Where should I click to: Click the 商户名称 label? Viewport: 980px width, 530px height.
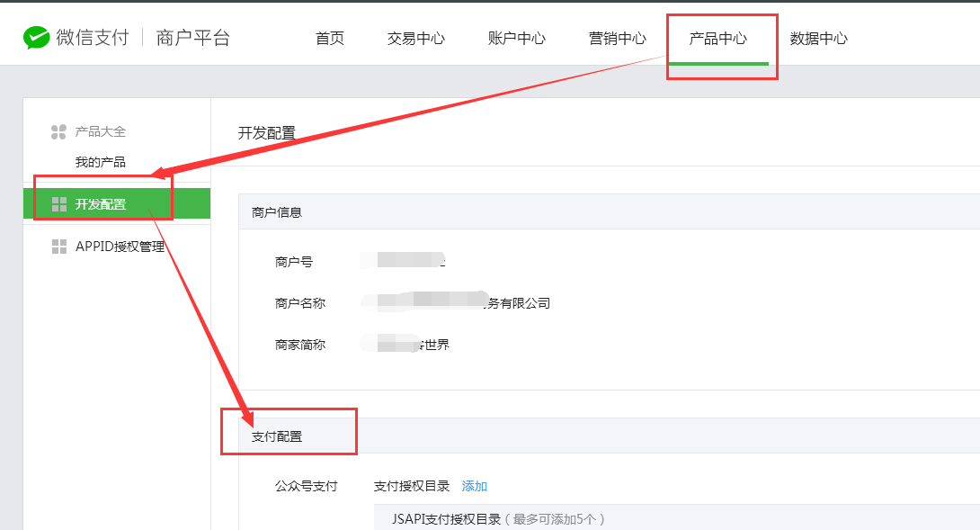pyautogui.click(x=300, y=303)
